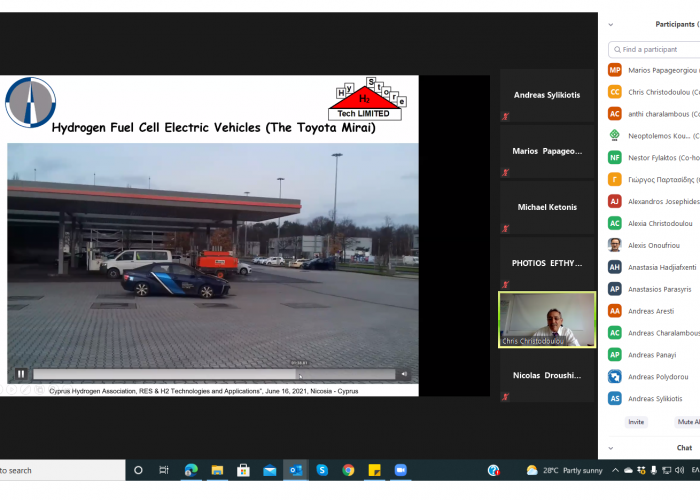Click muted mic icon on Nicolas Droushi tile
Screen dimensions: 700x500
click(x=505, y=396)
